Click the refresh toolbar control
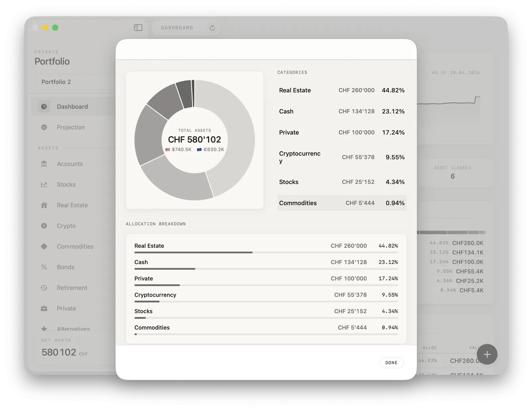Screen dimensions: 532x412 point(212,28)
